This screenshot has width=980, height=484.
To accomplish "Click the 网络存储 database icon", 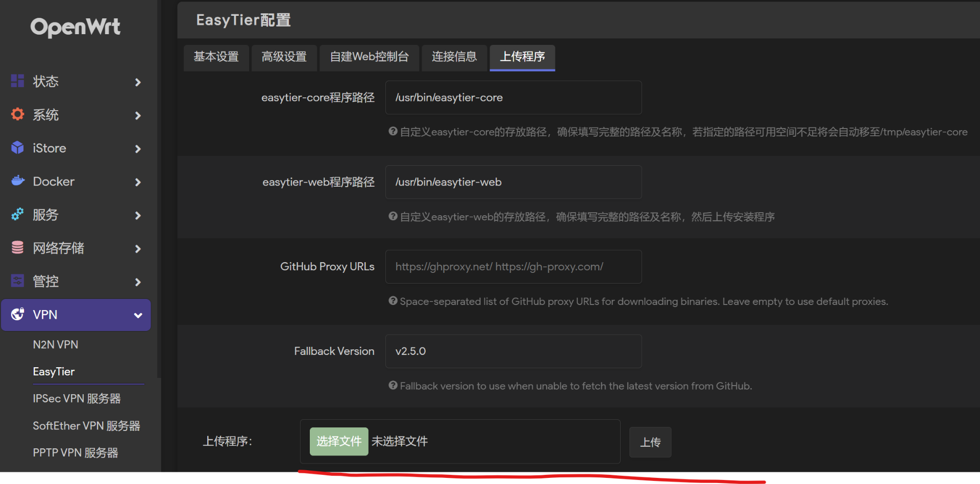I will [x=17, y=248].
